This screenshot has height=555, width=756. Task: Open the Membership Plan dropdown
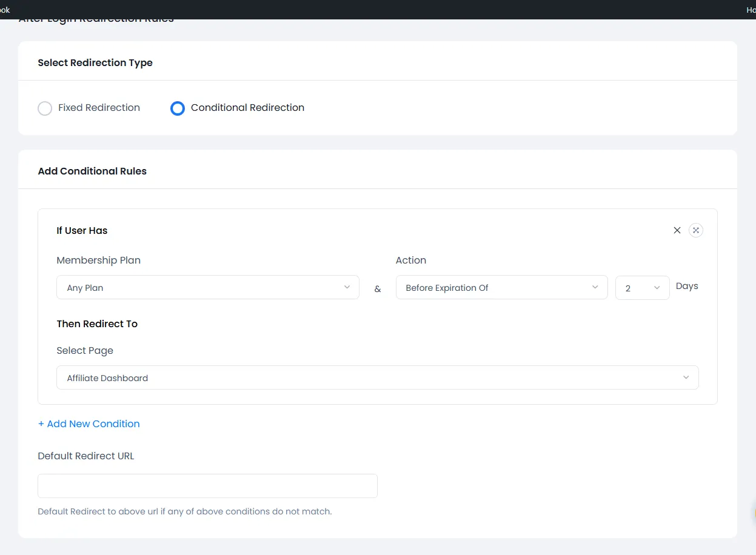[207, 288]
